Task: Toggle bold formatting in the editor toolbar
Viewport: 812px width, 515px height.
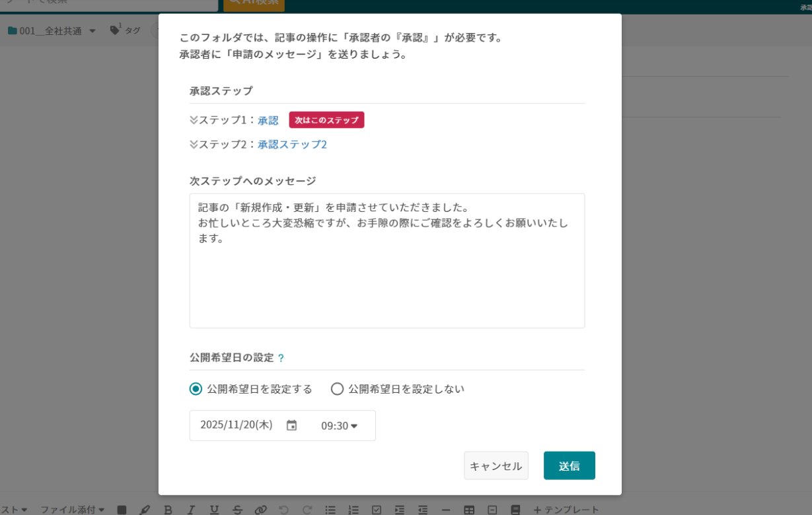Action: click(168, 509)
